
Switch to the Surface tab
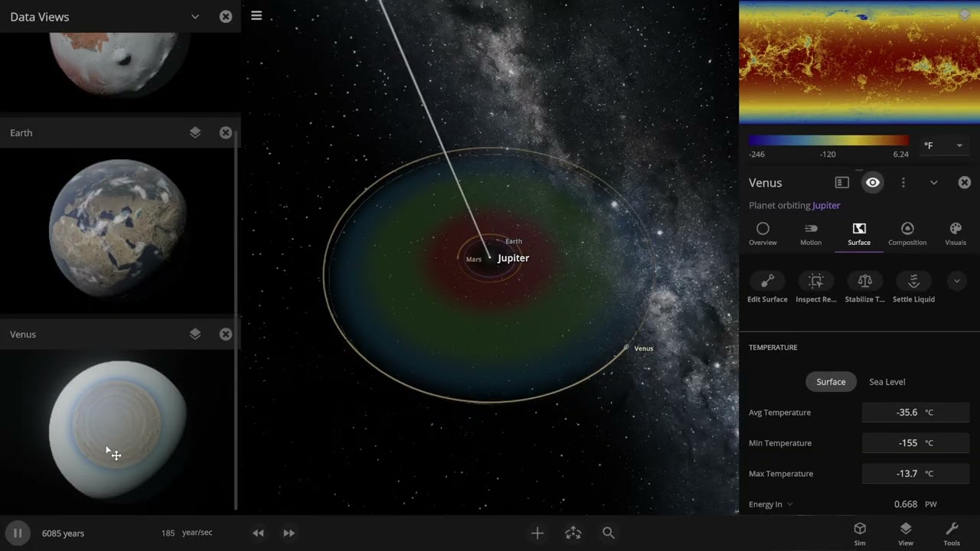pos(859,234)
